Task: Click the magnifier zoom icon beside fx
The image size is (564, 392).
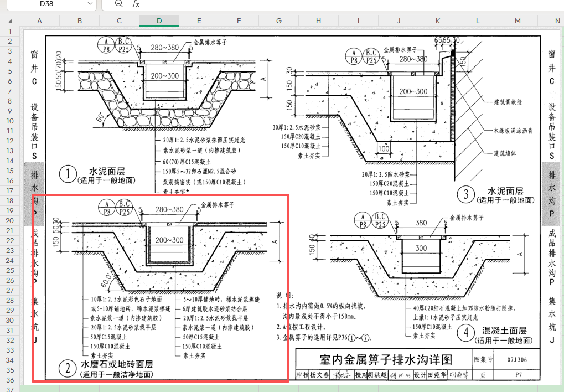Action: [118, 4]
